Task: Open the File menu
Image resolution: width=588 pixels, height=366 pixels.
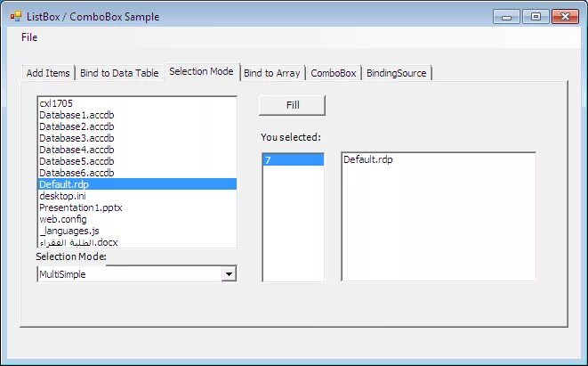Action: pos(29,37)
